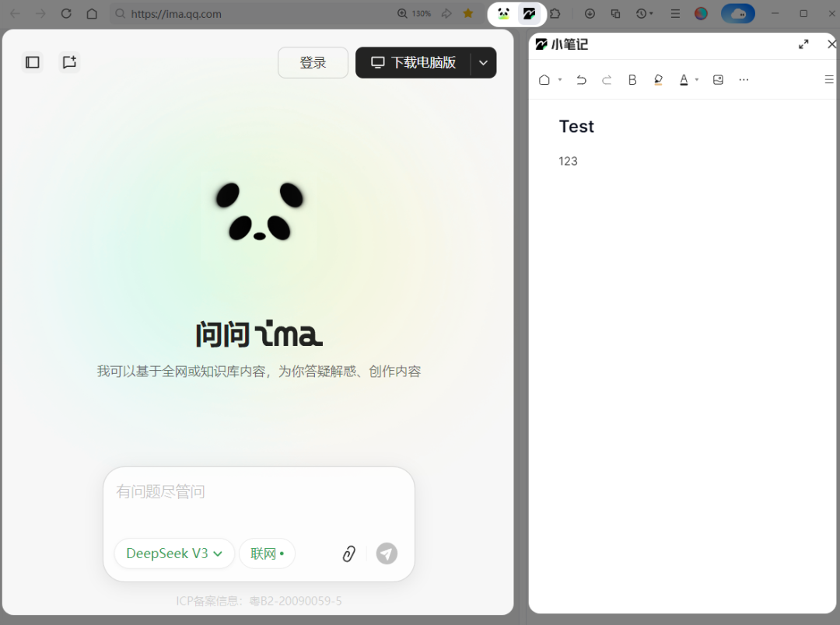Go forward with browser forward arrow
840x625 pixels.
pos(40,14)
